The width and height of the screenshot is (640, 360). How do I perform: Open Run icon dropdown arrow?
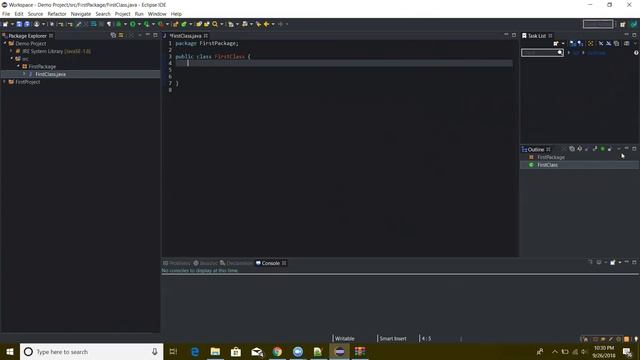(139, 24)
